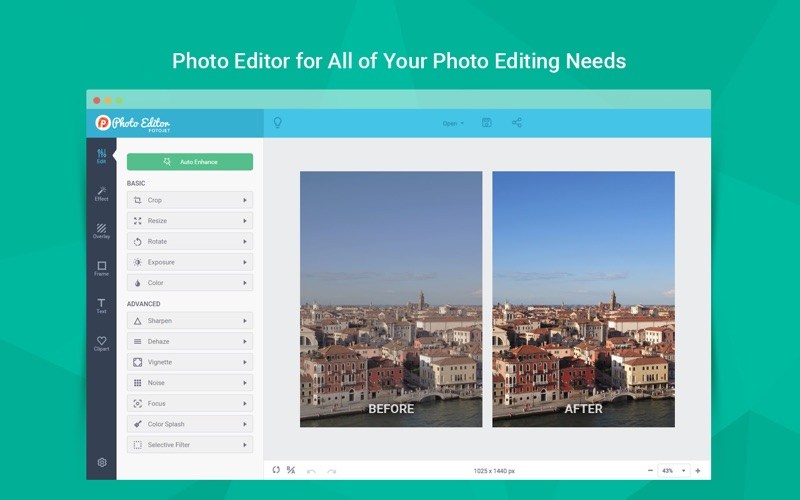Switch to the Overlay tab
The height and width of the screenshot is (500, 800).
click(101, 231)
